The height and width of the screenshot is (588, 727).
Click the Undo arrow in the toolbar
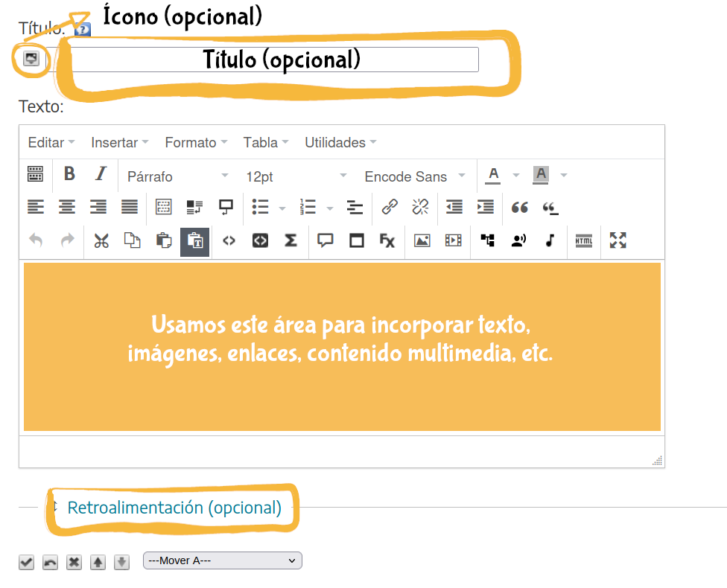[x=36, y=240]
